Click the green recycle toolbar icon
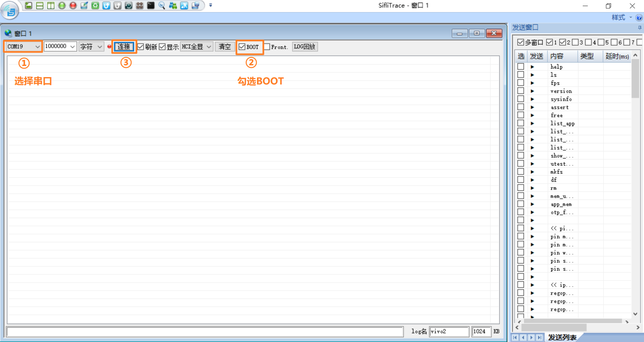Screen dimensions: 644x342 (x=95, y=5)
